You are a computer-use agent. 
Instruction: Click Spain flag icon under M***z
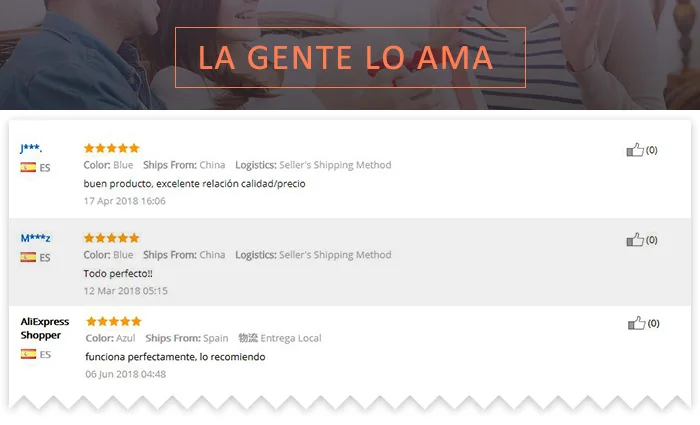(x=28, y=257)
